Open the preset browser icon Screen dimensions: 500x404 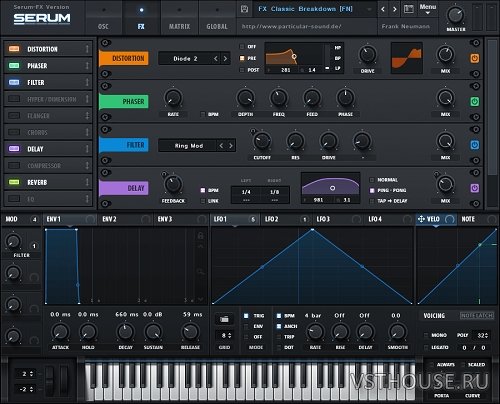[409, 9]
